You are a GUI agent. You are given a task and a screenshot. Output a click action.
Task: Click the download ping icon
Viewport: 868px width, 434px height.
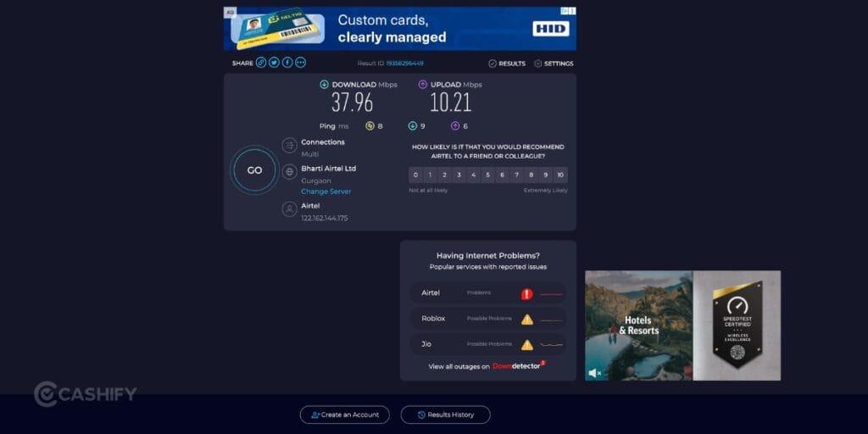tap(413, 126)
